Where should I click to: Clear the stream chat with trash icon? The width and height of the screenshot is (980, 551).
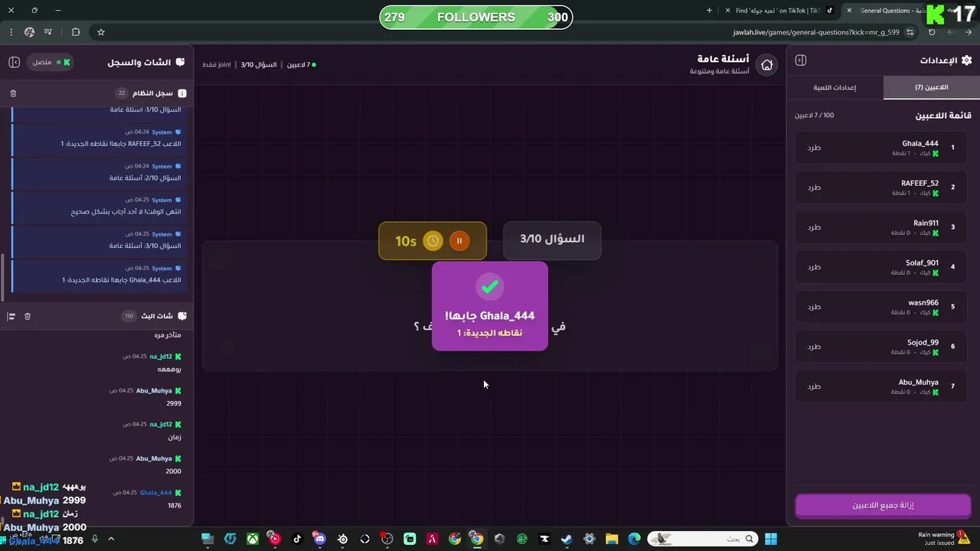click(x=28, y=316)
